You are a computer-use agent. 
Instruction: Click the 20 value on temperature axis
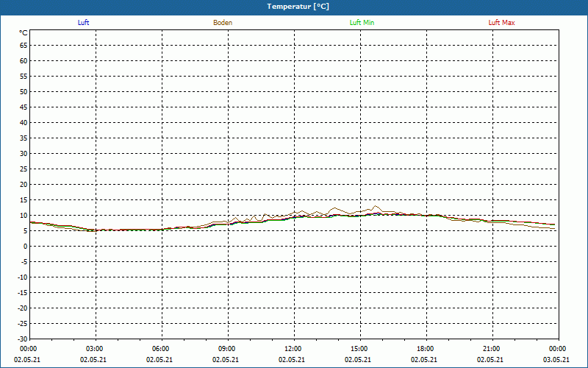pos(24,185)
